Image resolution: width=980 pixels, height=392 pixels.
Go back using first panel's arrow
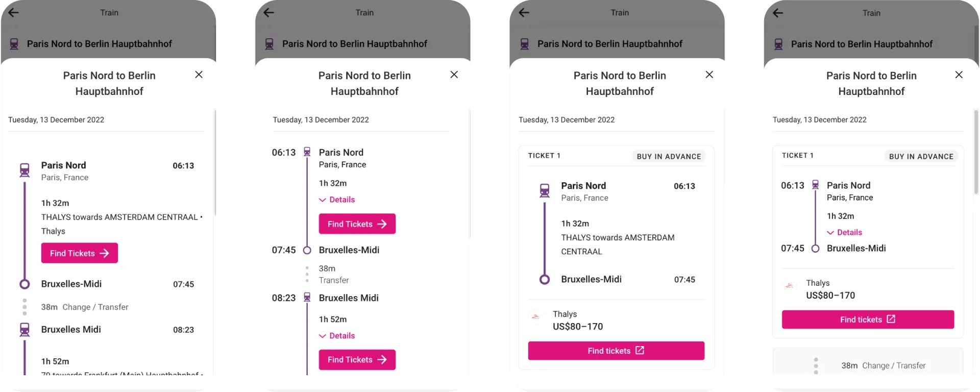(x=14, y=13)
